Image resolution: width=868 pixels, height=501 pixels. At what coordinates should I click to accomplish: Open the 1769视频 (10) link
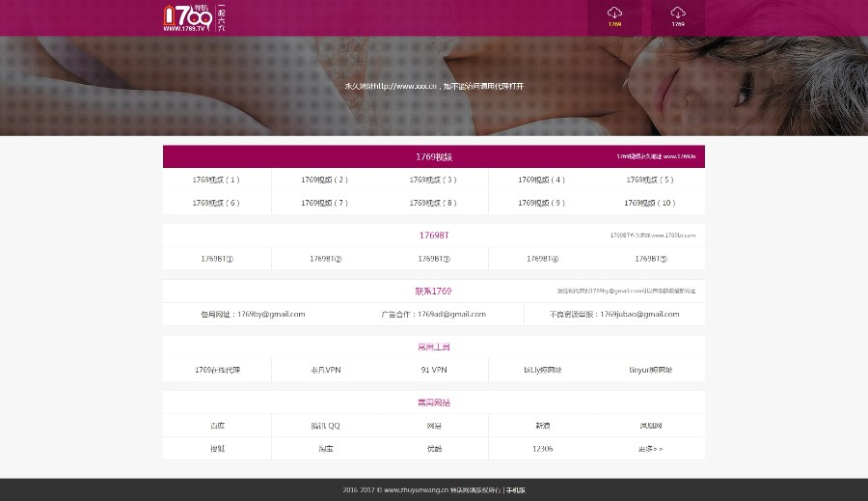tap(650, 203)
